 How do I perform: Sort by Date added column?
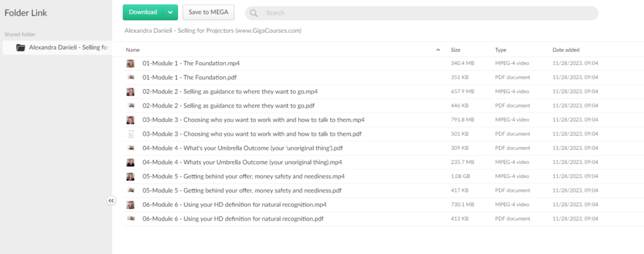566,49
